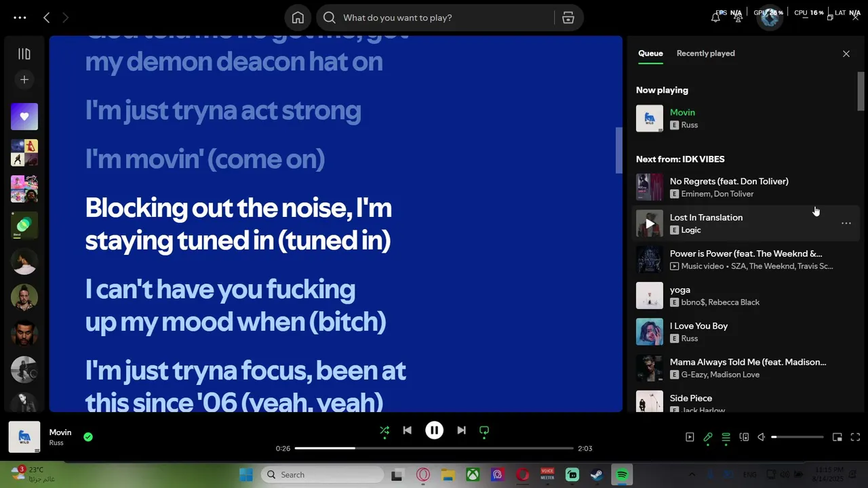Toggle the lyrics microphone icon
Image resolution: width=868 pixels, height=488 pixels.
pyautogui.click(x=708, y=437)
